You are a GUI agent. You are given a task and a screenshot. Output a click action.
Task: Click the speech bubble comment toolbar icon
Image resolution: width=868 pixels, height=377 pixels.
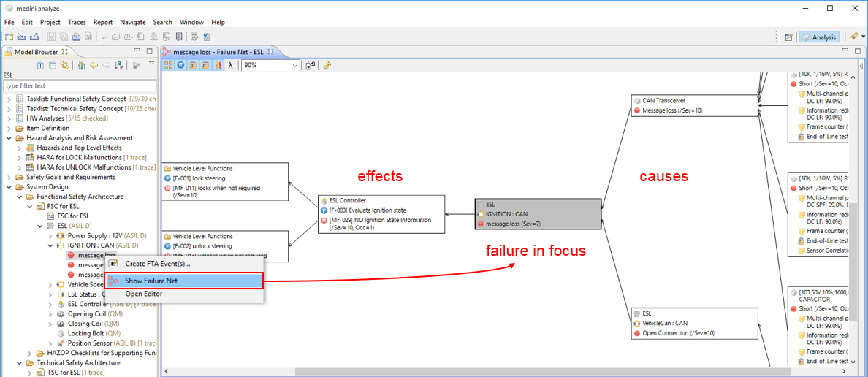pyautogui.click(x=104, y=37)
